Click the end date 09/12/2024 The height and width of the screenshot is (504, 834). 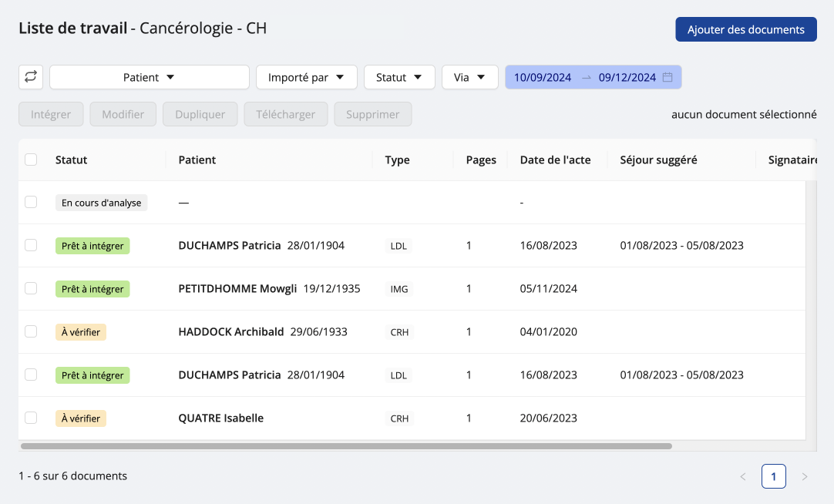627,77
